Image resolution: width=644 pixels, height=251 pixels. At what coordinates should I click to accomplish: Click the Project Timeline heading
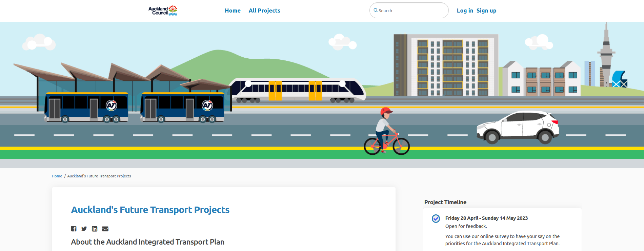pyautogui.click(x=445, y=202)
